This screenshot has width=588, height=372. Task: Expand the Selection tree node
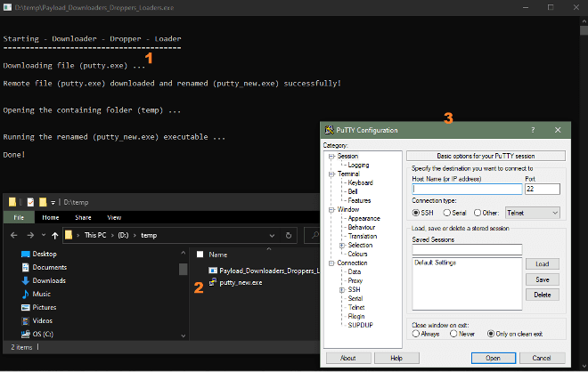(342, 246)
